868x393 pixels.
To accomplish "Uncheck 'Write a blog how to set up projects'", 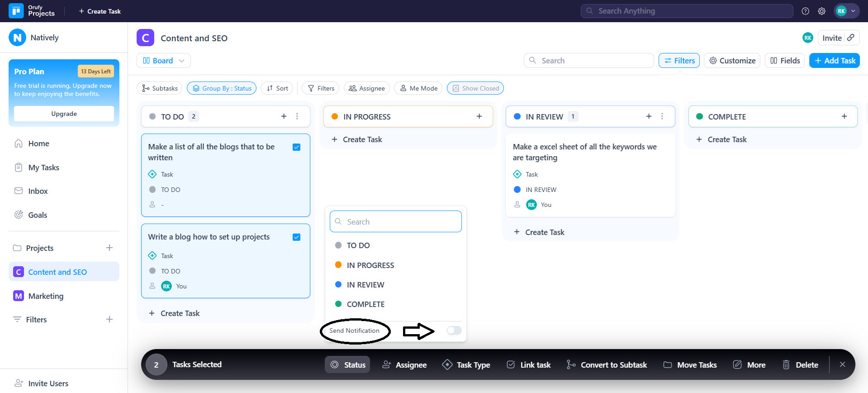I will click(297, 237).
